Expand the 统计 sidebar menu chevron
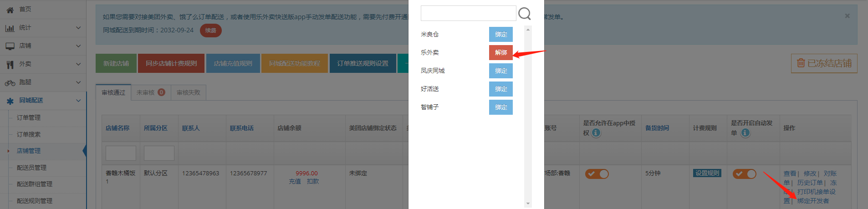 click(78, 28)
